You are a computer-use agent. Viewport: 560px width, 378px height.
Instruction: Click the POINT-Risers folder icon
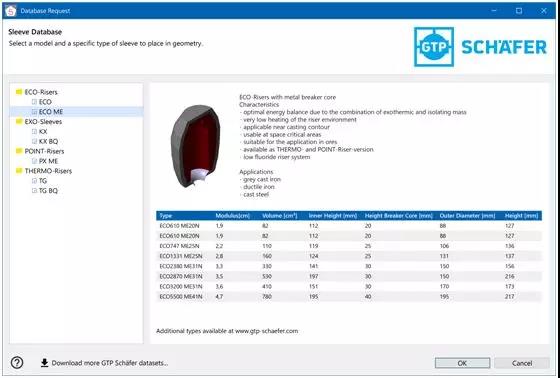click(x=19, y=151)
